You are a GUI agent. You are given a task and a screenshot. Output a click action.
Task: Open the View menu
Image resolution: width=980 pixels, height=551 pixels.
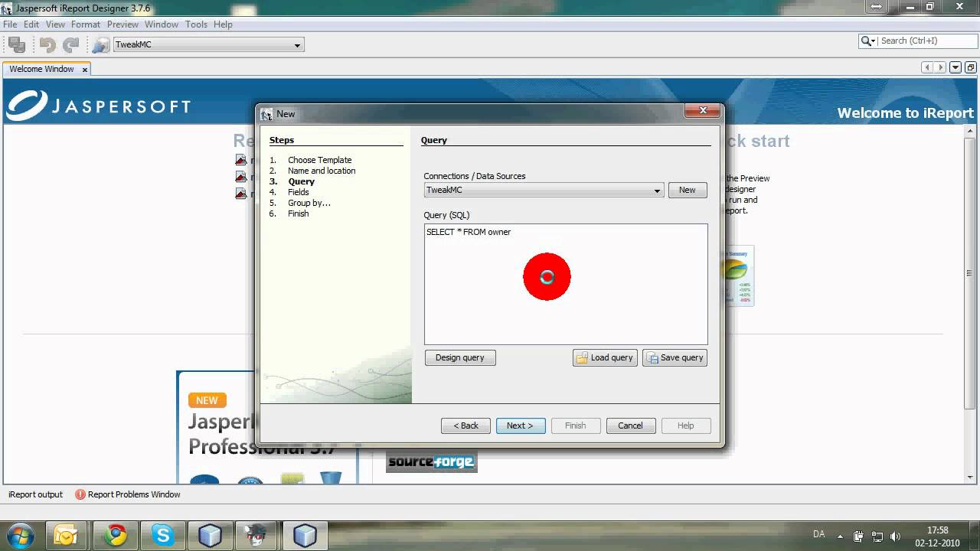point(55,24)
